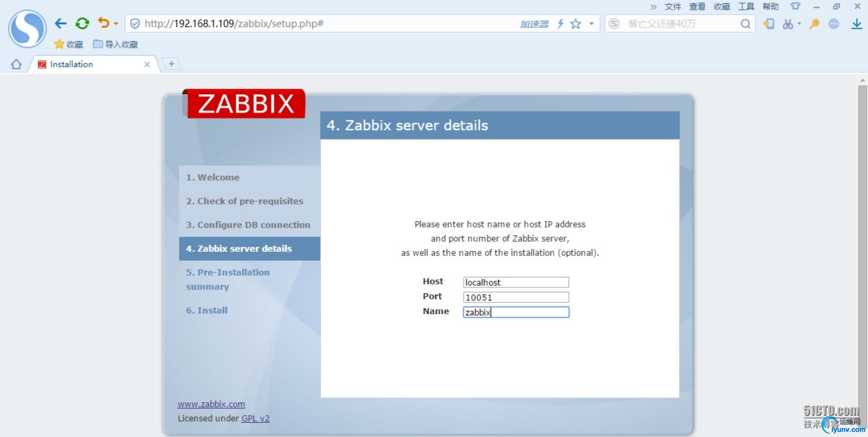The width and height of the screenshot is (868, 437).
Task: Open the scissors tool dropdown arrow
Action: point(799,24)
